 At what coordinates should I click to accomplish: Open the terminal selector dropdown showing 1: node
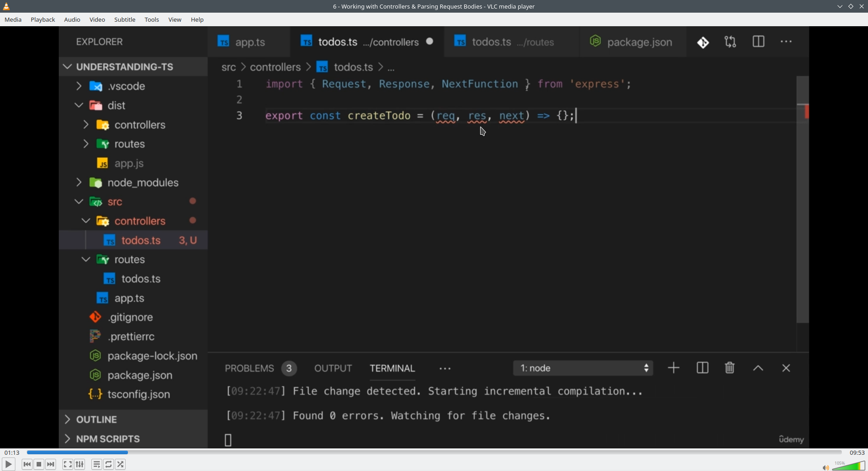pyautogui.click(x=583, y=368)
